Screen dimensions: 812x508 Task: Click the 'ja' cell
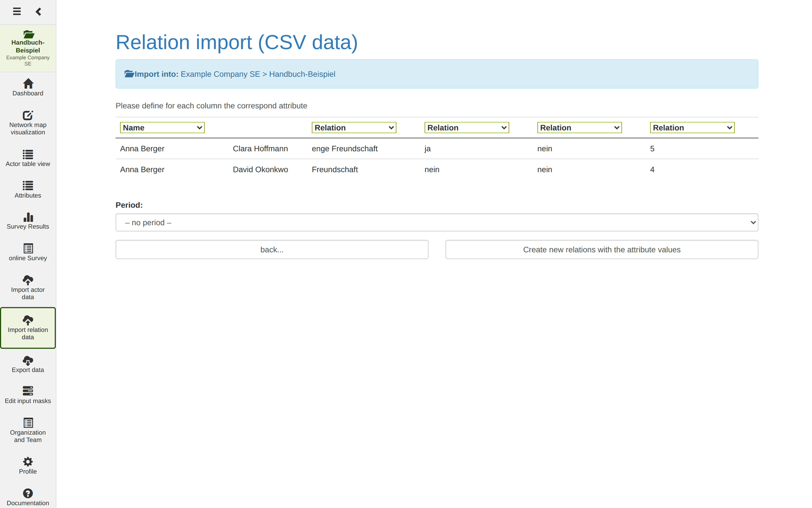(428, 149)
